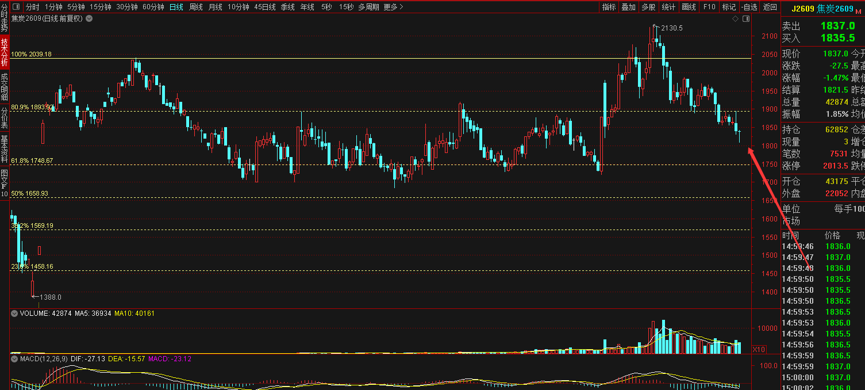Select the 30分钟 period
This screenshot has width=865, height=390.
(127, 7)
